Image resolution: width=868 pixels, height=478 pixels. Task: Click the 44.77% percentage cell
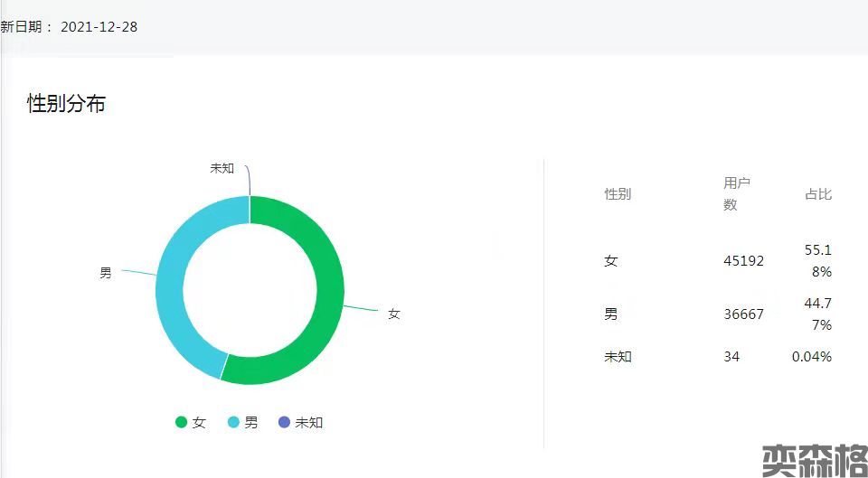(817, 314)
